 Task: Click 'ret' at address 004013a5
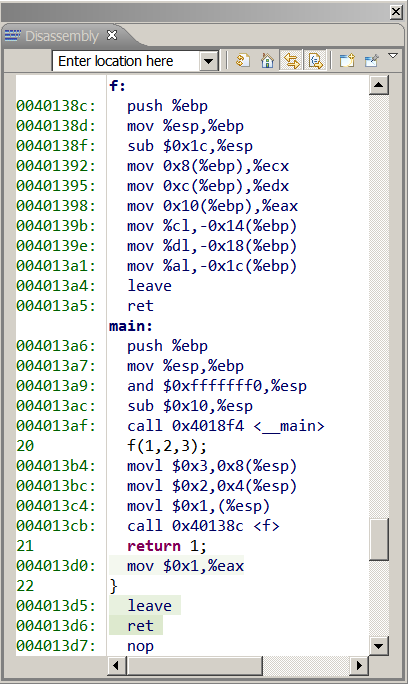coord(140,306)
